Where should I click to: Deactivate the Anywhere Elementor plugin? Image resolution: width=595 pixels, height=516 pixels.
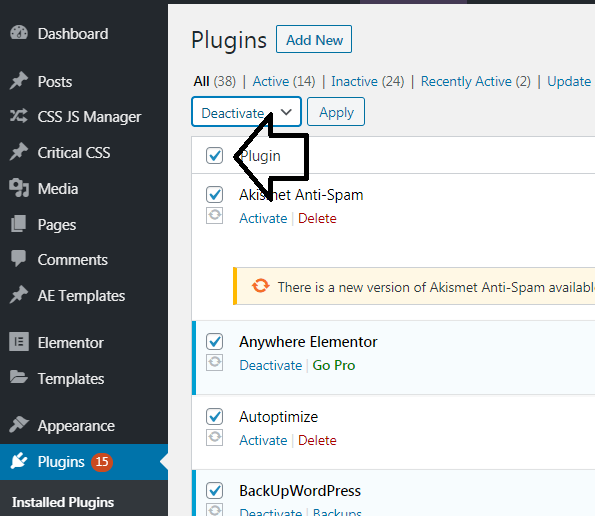tap(271, 365)
